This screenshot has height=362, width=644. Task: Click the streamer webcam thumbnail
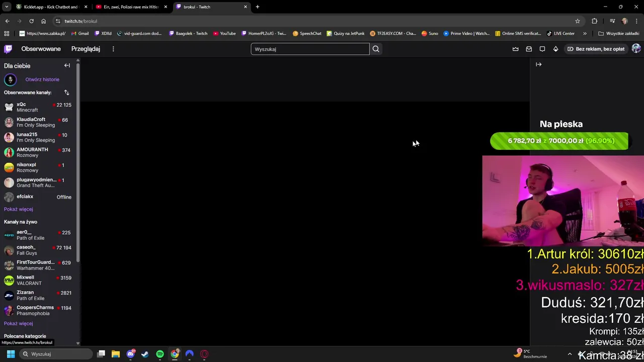(x=563, y=201)
